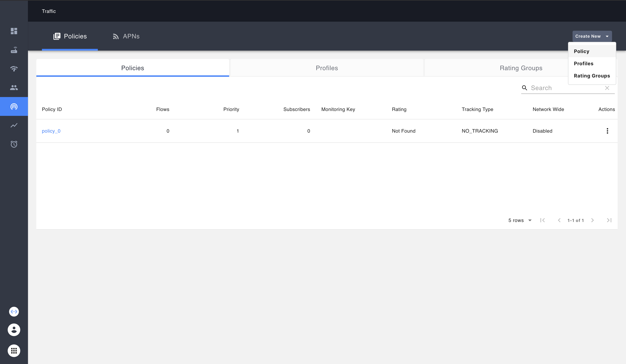Switch to the APNs tab
The width and height of the screenshot is (626, 364).
coord(126,36)
